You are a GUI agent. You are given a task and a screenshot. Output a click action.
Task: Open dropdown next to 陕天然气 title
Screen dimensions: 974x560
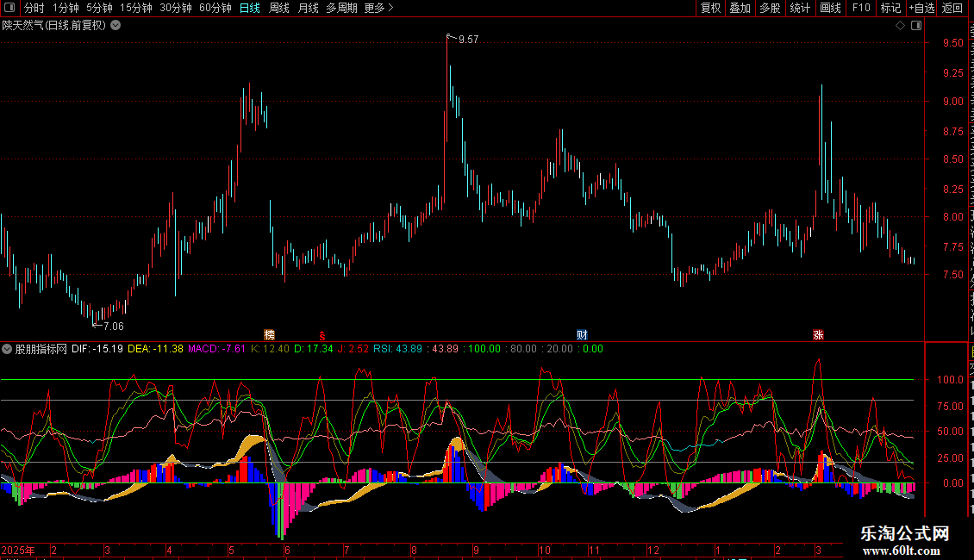[116, 26]
